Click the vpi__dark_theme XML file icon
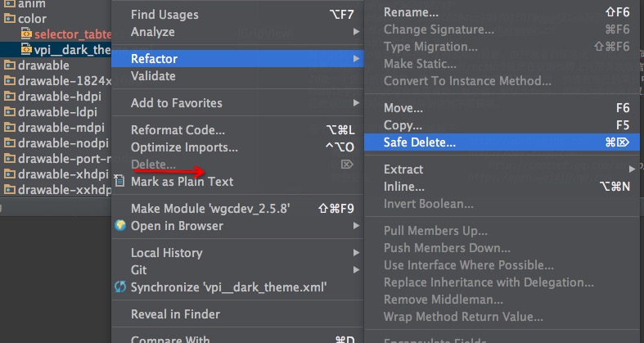This screenshot has height=343, width=644. click(26, 50)
